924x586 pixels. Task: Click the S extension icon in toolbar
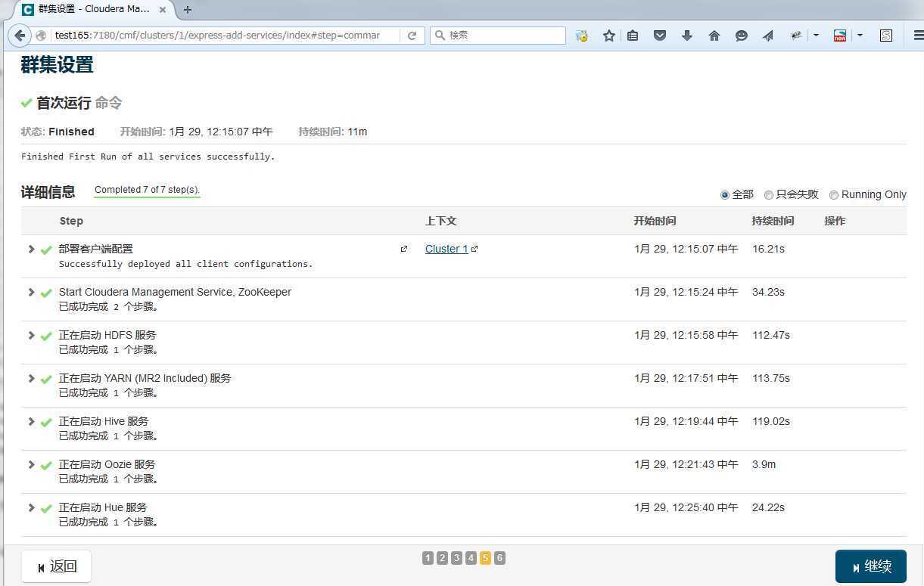click(x=886, y=36)
